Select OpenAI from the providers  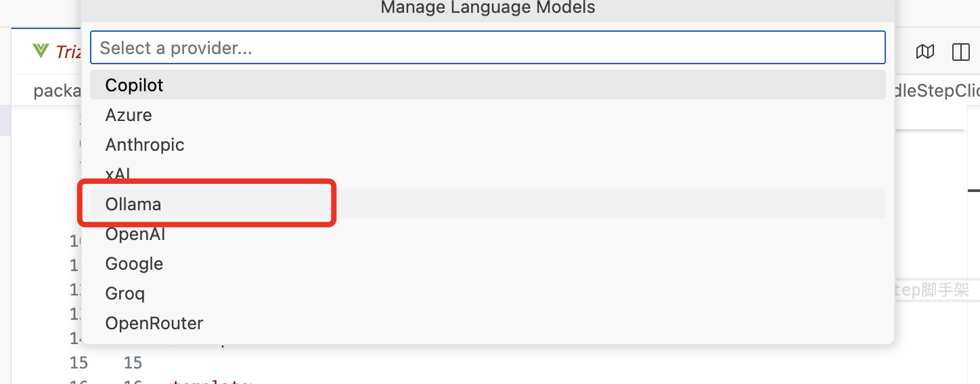pyautogui.click(x=135, y=234)
